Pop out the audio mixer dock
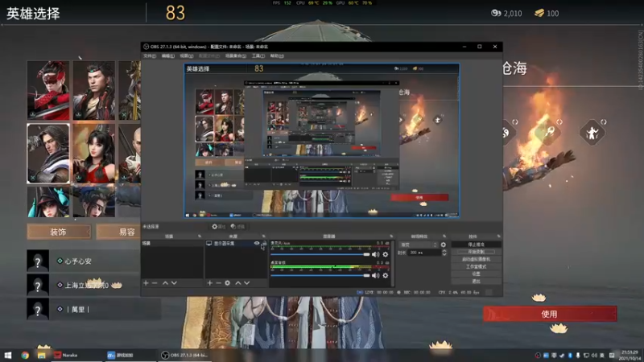The width and height of the screenshot is (644, 362). [x=391, y=237]
